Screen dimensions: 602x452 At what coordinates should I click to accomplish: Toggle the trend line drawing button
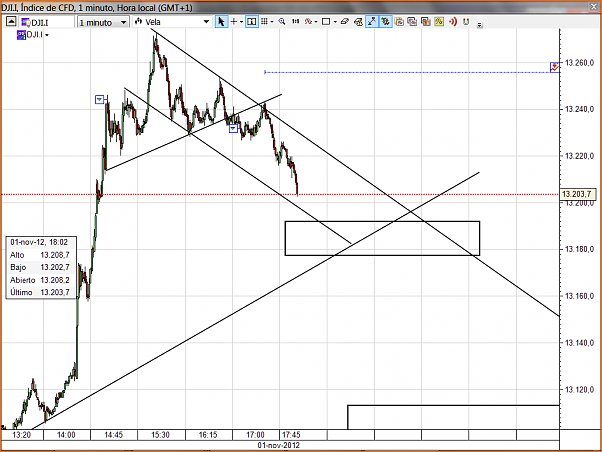tap(372, 22)
